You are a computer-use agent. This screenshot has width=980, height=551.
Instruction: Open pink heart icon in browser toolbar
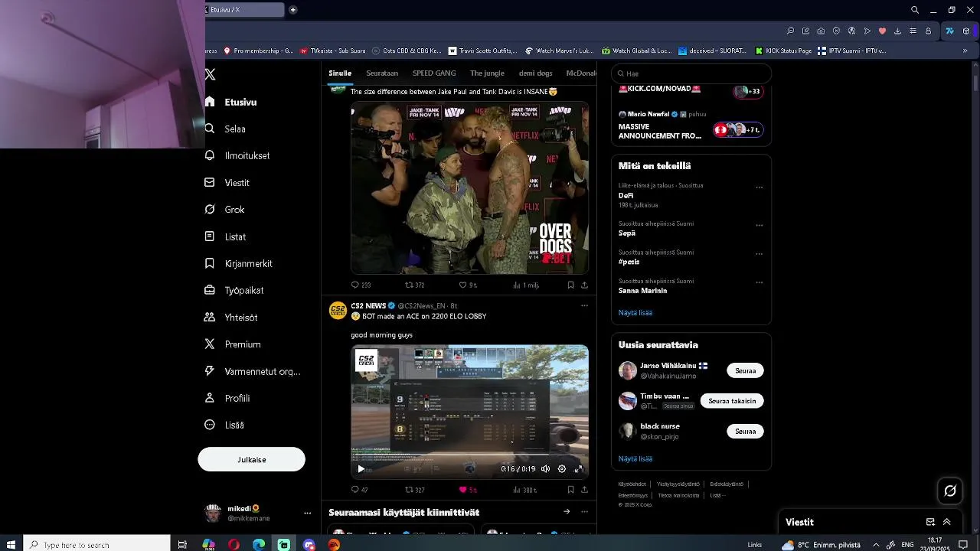[x=882, y=31]
